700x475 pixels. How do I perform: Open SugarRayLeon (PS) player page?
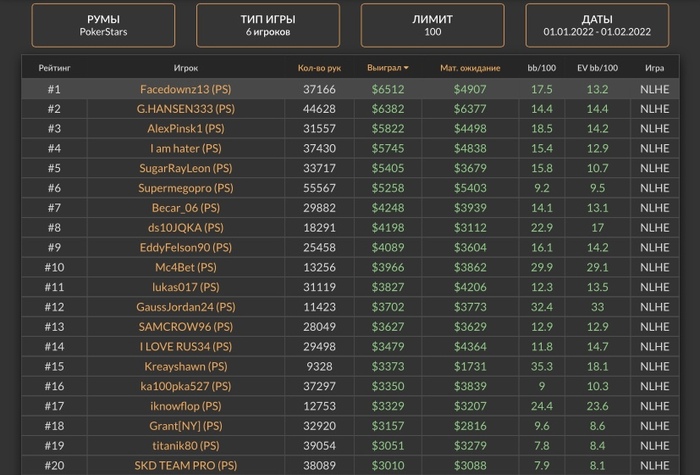coord(187,168)
